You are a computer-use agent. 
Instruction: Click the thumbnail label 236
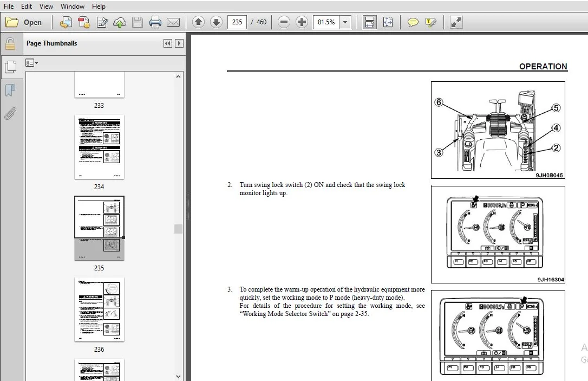click(x=99, y=349)
